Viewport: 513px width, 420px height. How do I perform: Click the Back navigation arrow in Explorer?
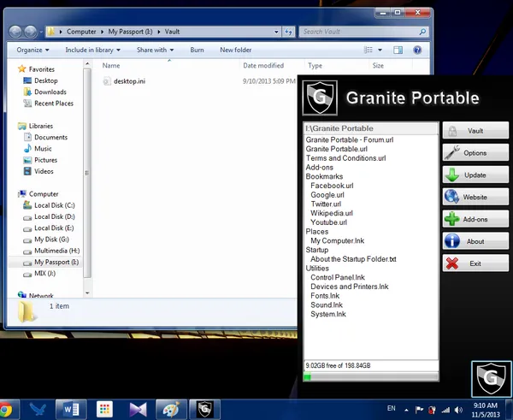coord(15,32)
